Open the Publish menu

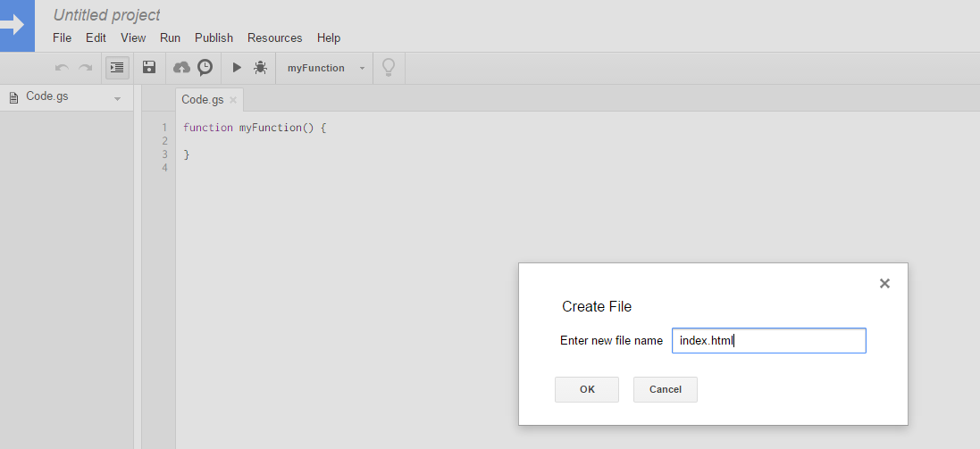coord(214,37)
